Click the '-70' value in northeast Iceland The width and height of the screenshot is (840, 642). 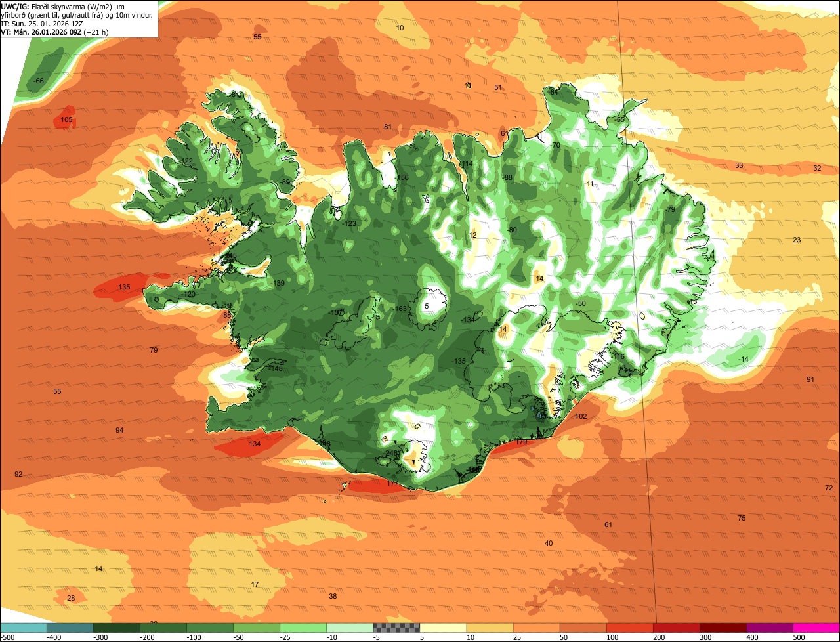pos(555,145)
